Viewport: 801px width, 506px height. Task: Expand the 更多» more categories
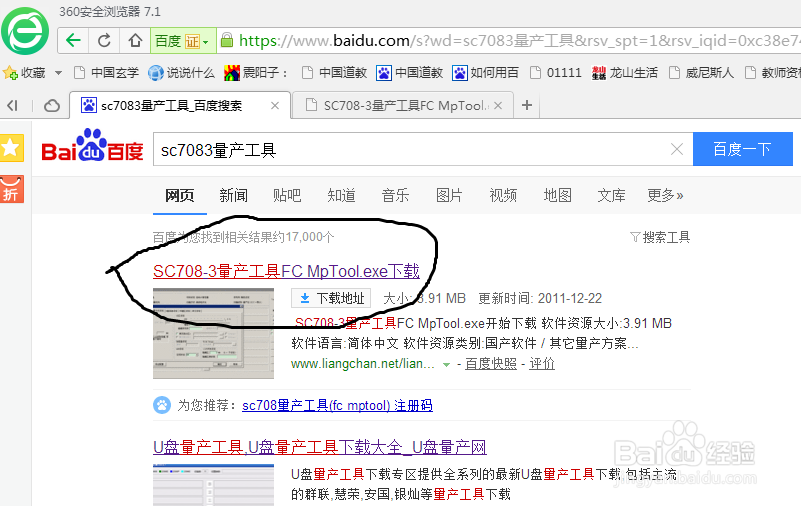[665, 195]
